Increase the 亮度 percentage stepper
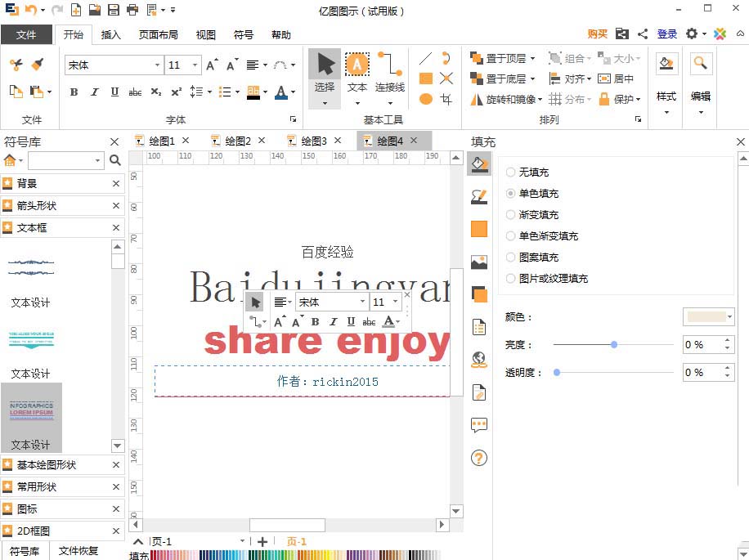Image resolution: width=749 pixels, height=560 pixels. pyautogui.click(x=727, y=340)
